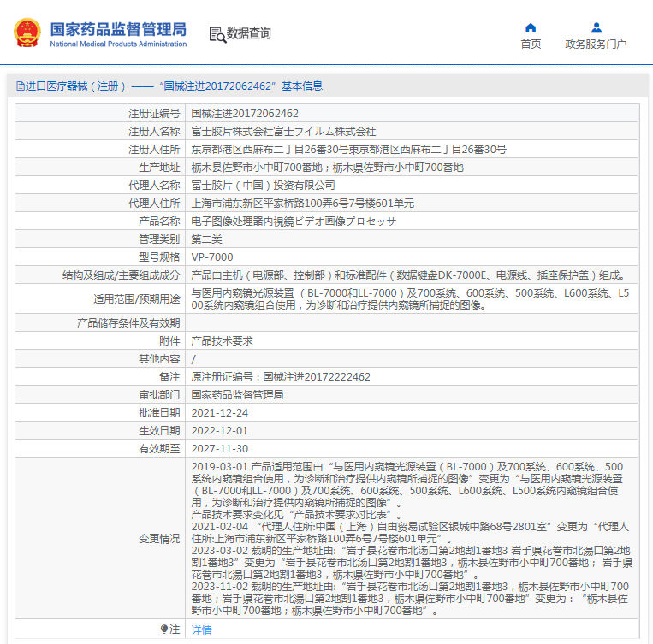
Task: Select registration number 国械注进20172062462 value
Action: click(x=245, y=114)
